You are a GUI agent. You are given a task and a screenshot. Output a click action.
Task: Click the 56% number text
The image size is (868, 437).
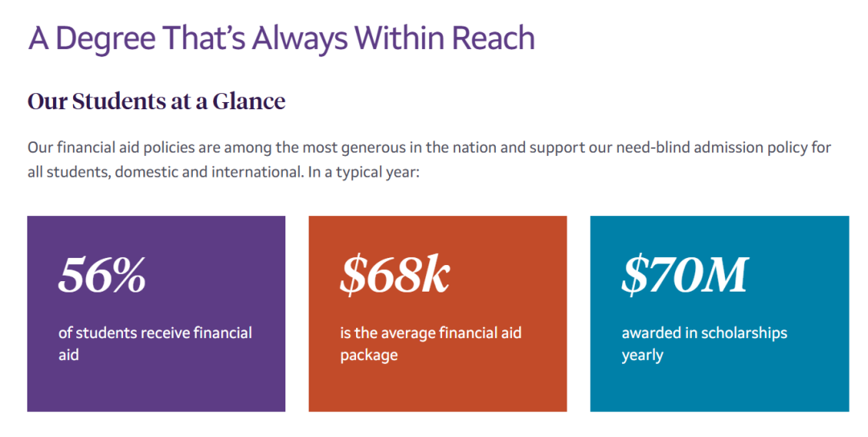tap(102, 275)
